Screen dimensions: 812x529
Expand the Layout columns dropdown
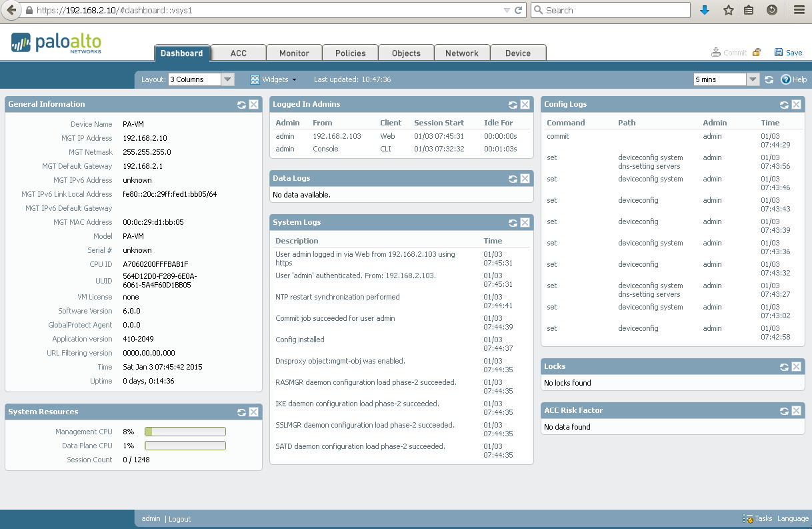(x=227, y=79)
